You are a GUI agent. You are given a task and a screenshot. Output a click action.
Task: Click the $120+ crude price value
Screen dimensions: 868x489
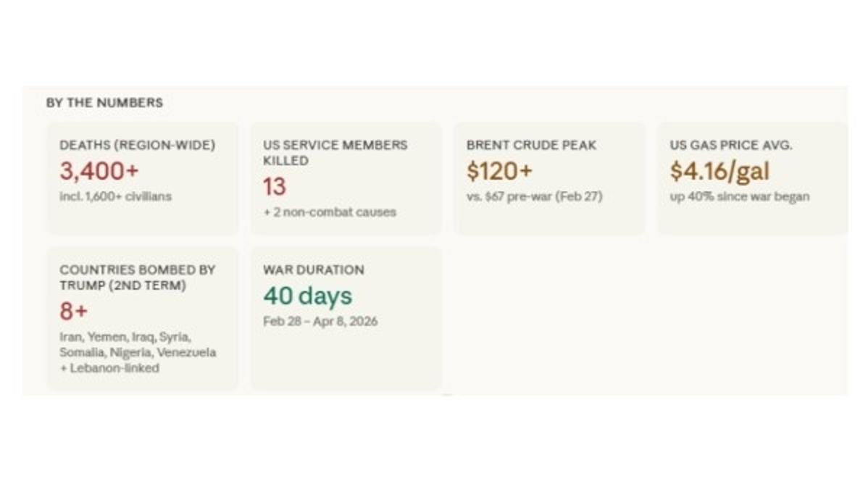point(499,171)
